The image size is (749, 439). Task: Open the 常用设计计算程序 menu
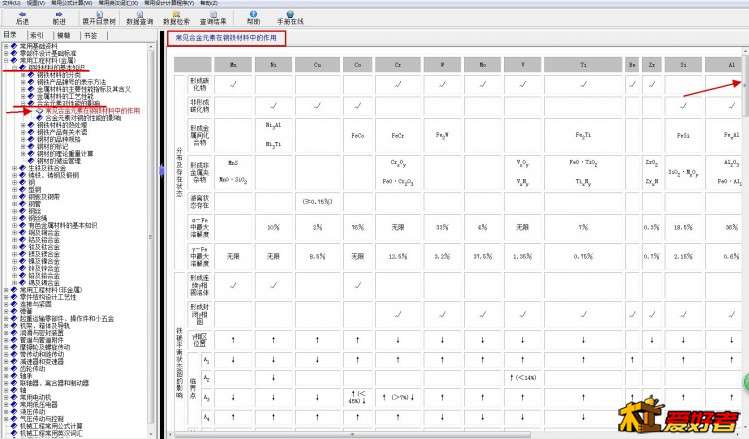169,3
